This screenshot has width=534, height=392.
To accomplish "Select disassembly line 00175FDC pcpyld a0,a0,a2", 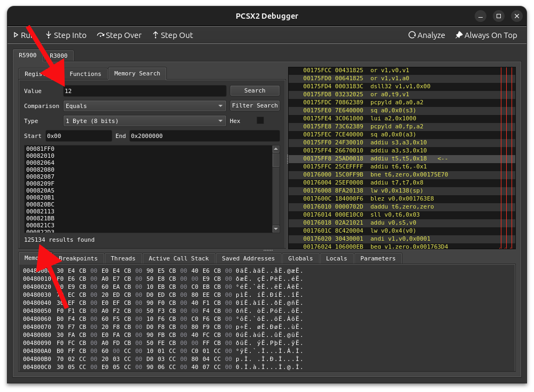I will 402,102.
